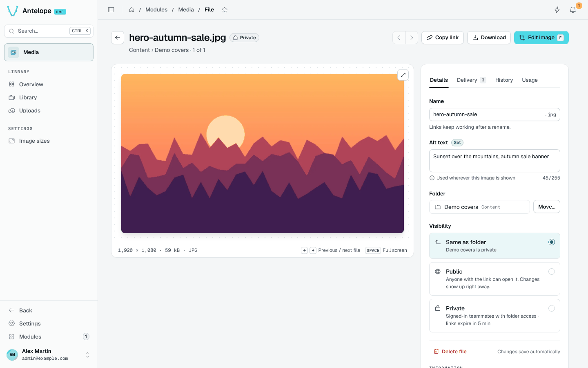This screenshot has width=588, height=368.
Task: Click the sunset image preview
Action: (263, 153)
